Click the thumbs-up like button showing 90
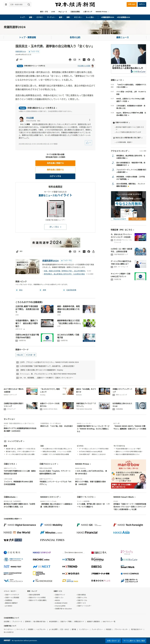Screen dimensions: 150x644 click(x=88, y=142)
